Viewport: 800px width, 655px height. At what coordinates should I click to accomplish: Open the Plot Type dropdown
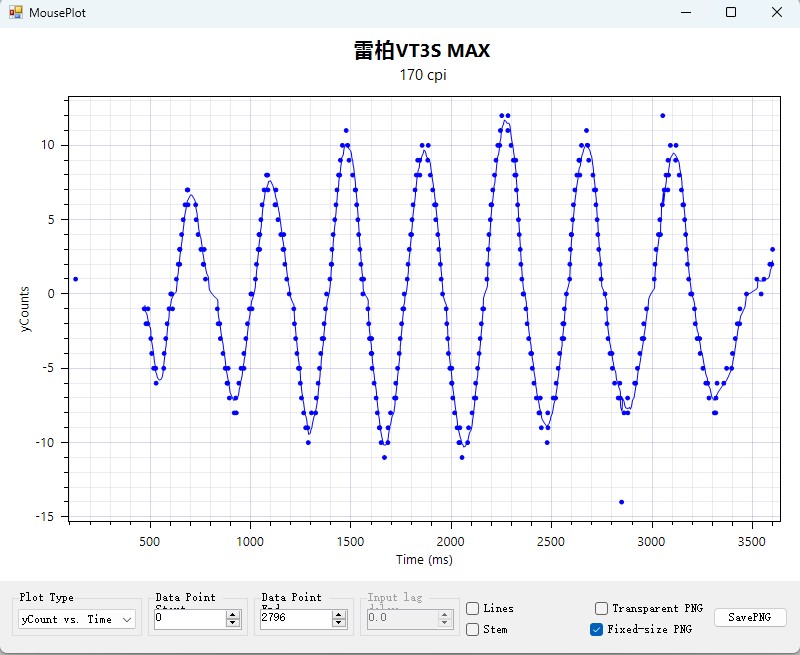(77, 619)
